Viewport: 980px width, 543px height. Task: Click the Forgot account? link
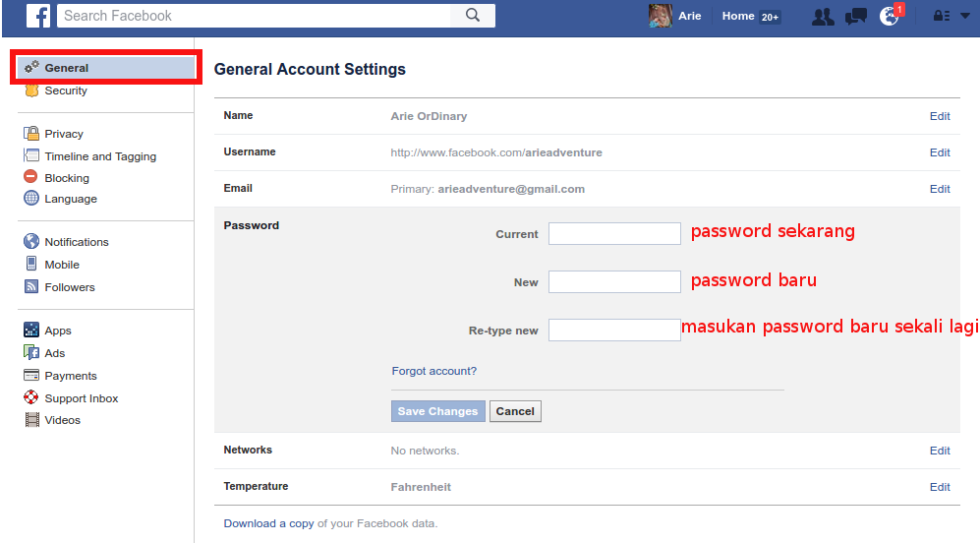tap(433, 371)
